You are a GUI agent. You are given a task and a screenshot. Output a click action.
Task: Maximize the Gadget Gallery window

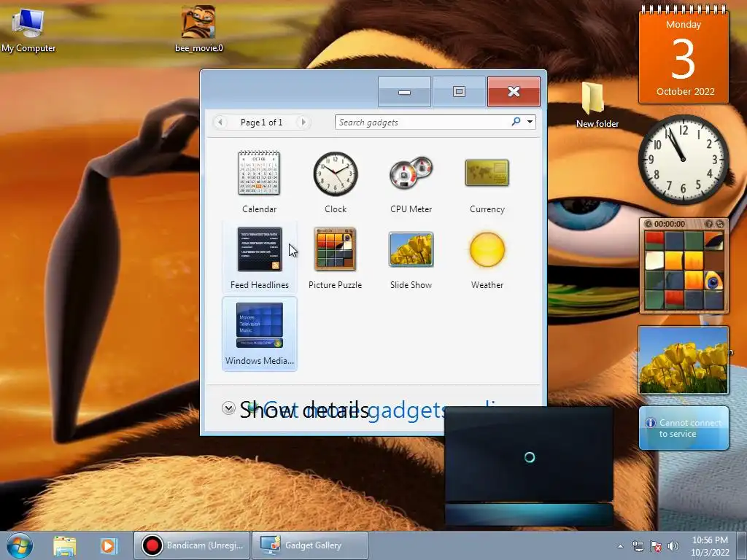point(459,91)
